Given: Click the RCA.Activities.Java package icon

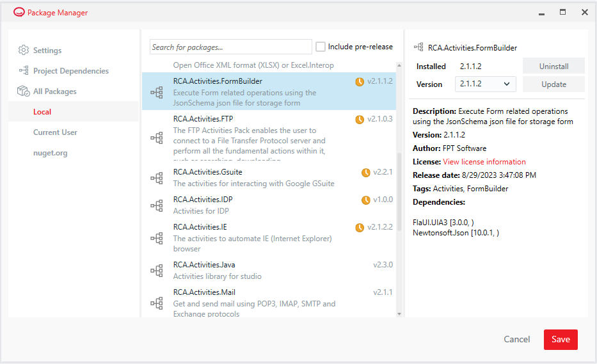Looking at the screenshot, I should click(157, 271).
